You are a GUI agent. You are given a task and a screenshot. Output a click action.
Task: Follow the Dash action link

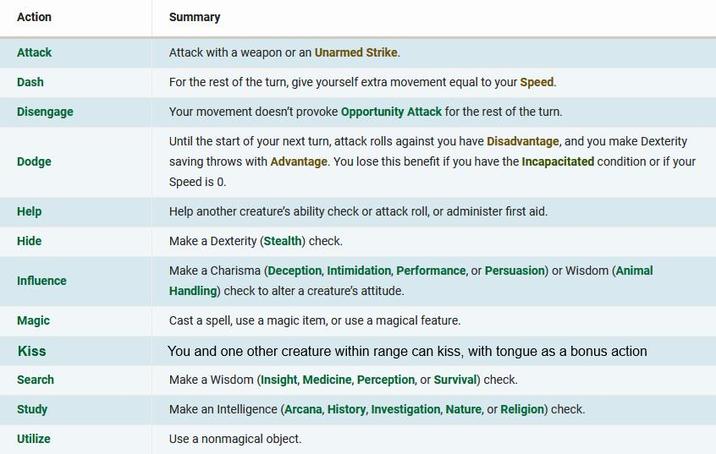coord(30,82)
